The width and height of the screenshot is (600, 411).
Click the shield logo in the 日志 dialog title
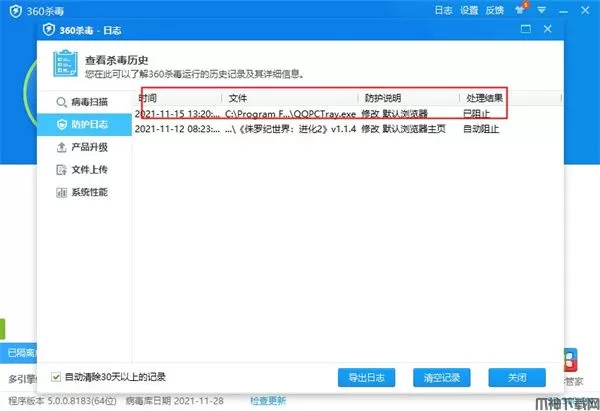49,29
